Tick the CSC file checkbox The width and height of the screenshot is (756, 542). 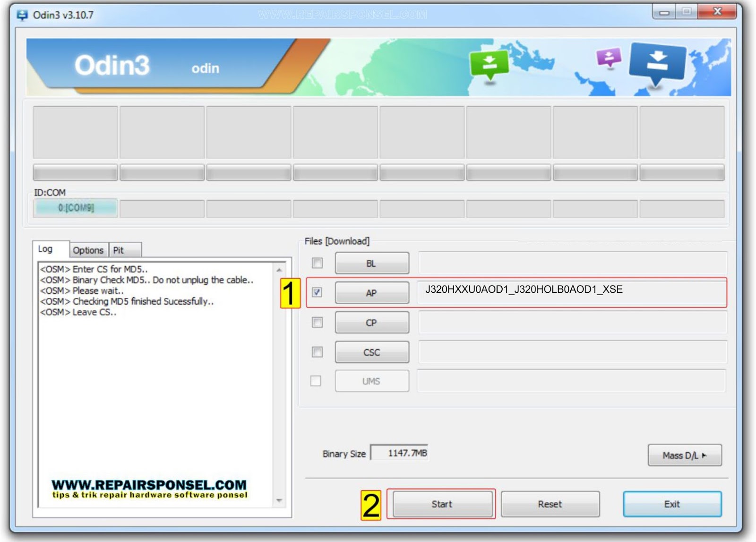(317, 352)
